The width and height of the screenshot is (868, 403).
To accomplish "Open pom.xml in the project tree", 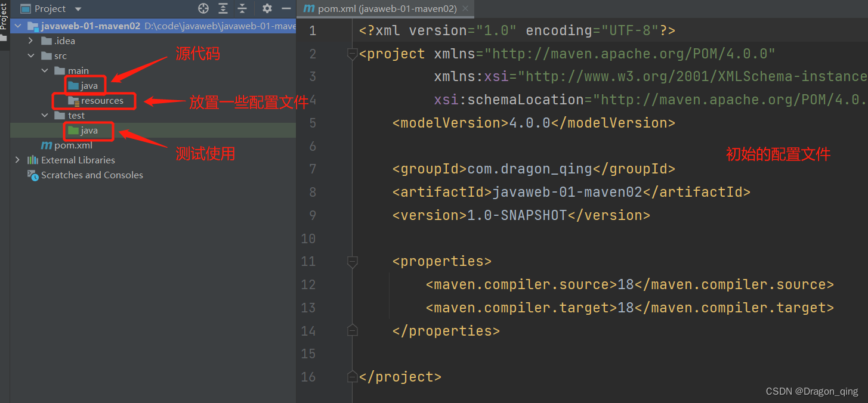I will (x=73, y=145).
